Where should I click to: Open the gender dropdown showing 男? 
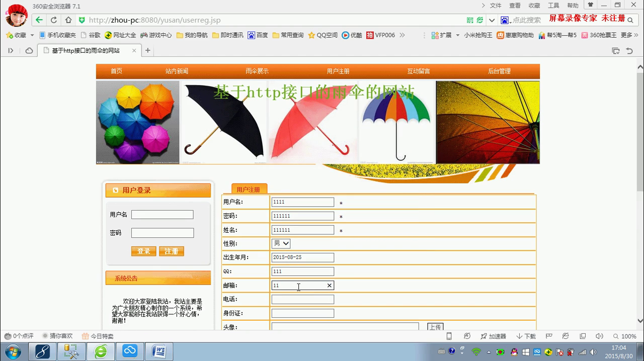[281, 243]
